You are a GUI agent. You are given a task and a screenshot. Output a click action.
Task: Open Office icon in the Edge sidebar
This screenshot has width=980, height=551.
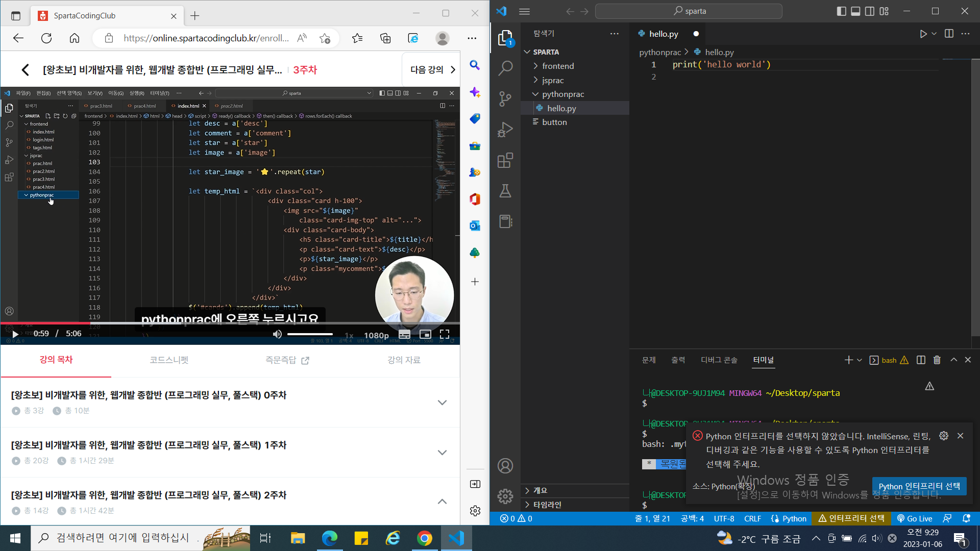coord(475,199)
